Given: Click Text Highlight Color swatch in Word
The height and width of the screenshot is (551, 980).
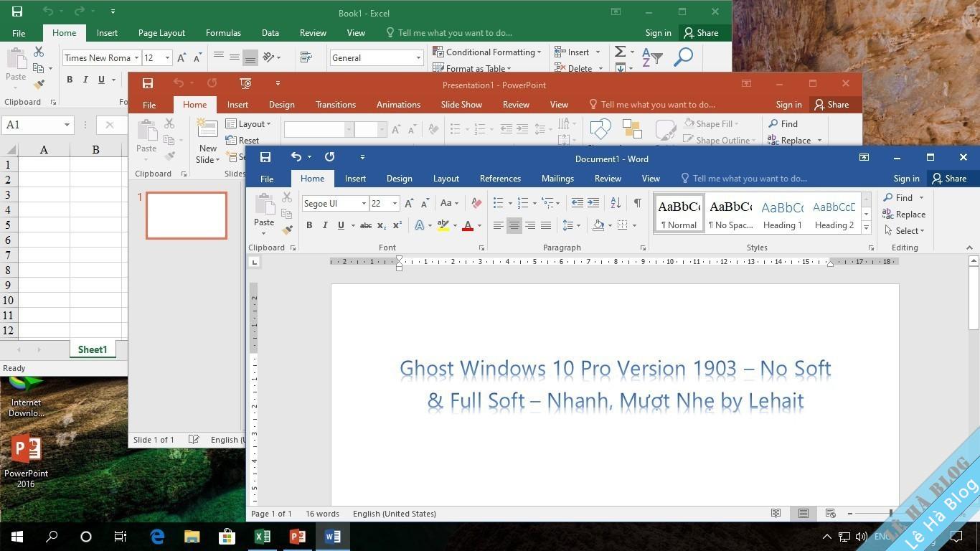Looking at the screenshot, I should tap(443, 225).
